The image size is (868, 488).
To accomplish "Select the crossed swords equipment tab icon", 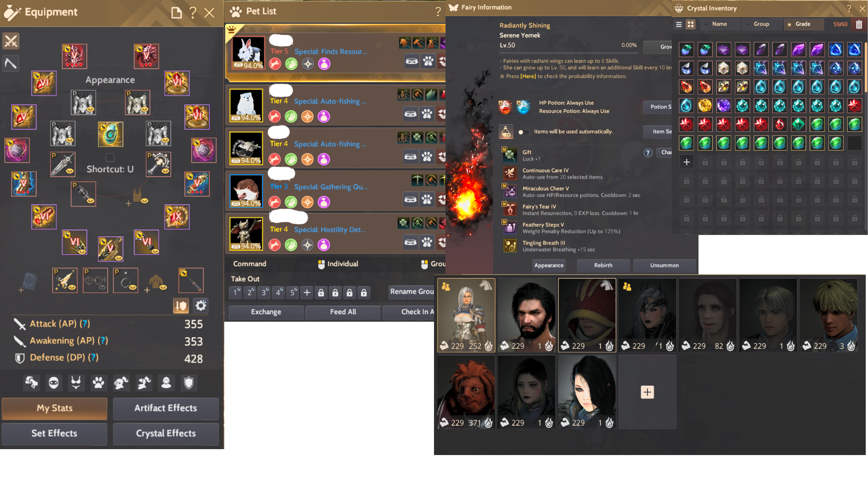I will (11, 41).
